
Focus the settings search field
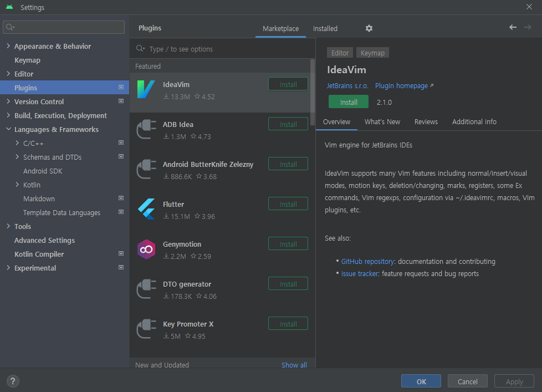pyautogui.click(x=64, y=27)
